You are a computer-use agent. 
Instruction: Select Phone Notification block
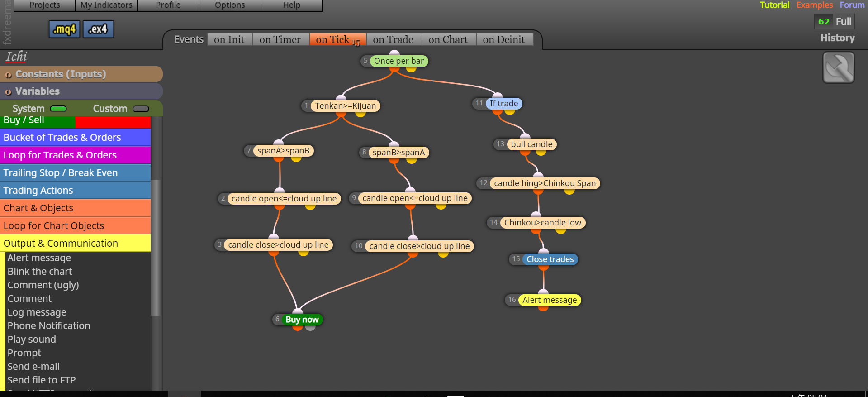tap(49, 326)
